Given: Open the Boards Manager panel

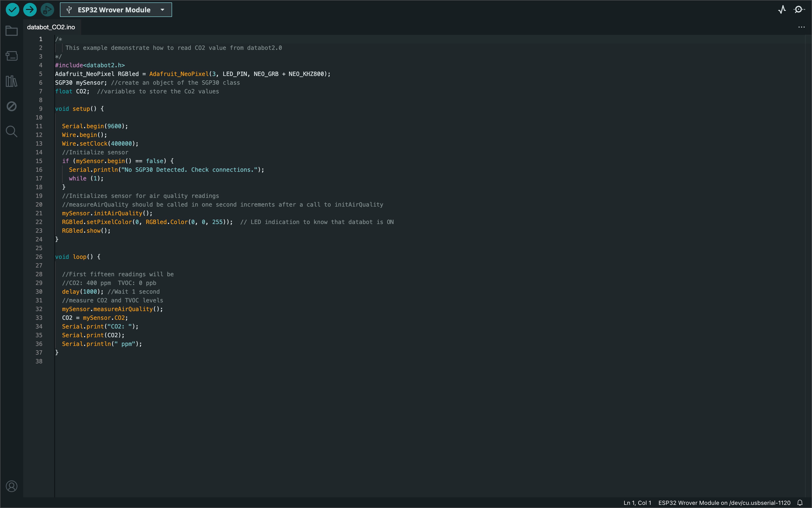Looking at the screenshot, I should click(12, 56).
